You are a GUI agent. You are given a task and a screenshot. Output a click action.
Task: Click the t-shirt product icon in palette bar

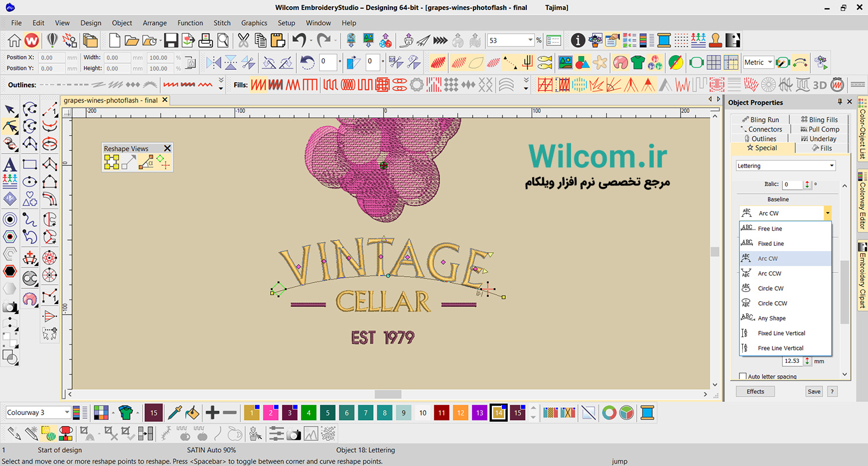pos(125,413)
